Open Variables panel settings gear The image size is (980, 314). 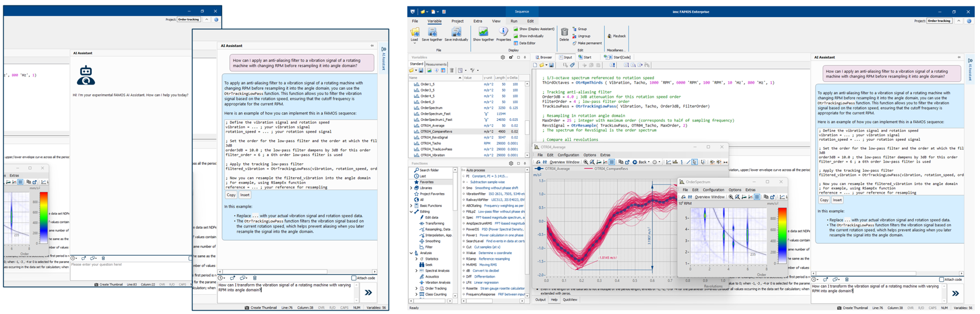pos(503,57)
